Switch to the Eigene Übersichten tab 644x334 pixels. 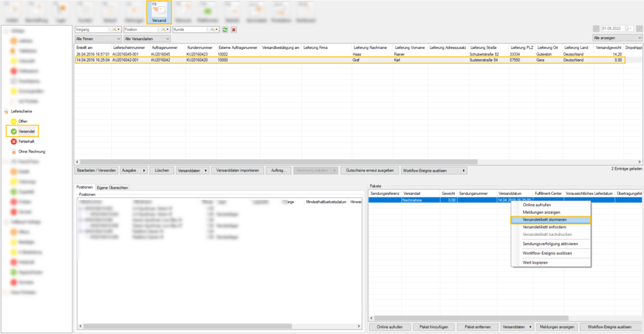113,187
